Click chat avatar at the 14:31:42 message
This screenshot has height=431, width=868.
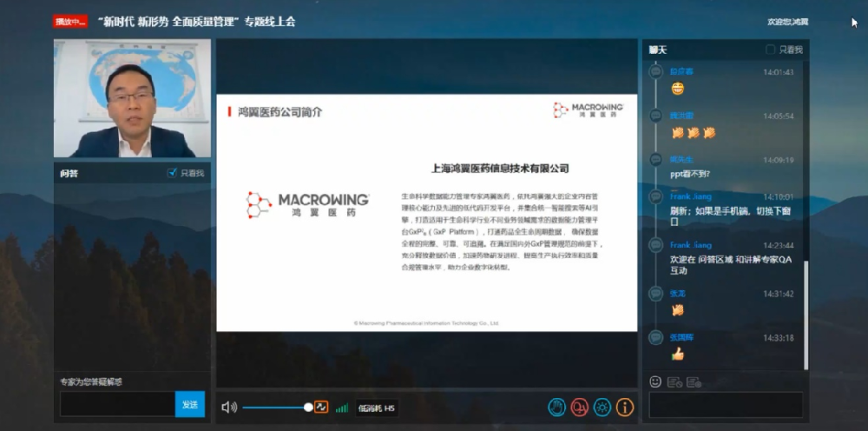click(656, 294)
